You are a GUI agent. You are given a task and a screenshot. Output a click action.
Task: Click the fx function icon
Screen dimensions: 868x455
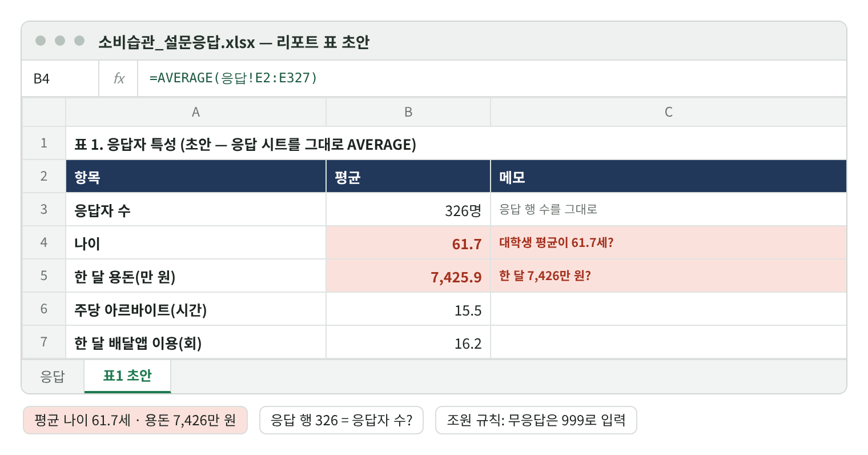119,78
